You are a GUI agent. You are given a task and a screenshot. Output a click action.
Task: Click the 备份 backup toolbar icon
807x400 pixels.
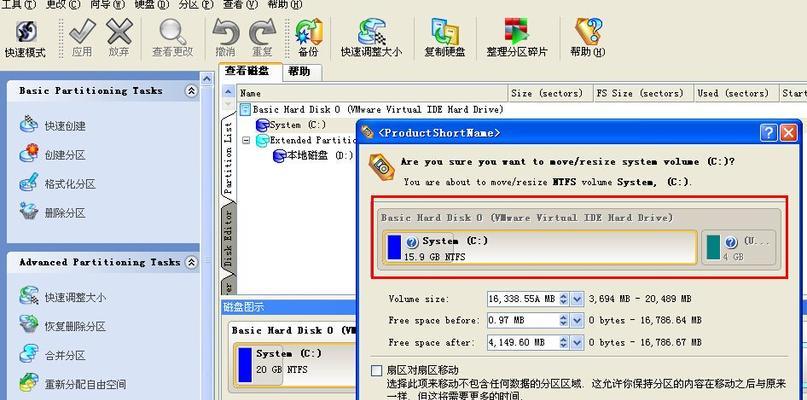coord(308,39)
